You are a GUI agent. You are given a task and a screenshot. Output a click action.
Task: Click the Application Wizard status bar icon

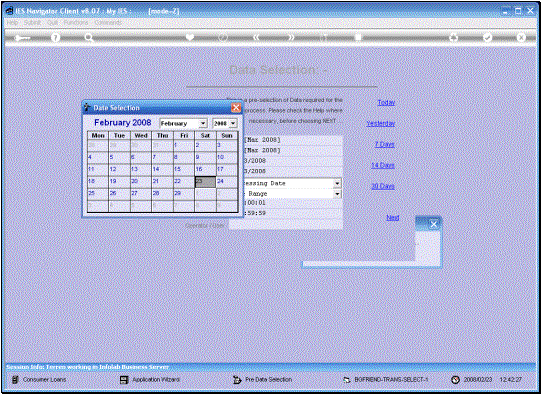[x=124, y=380]
